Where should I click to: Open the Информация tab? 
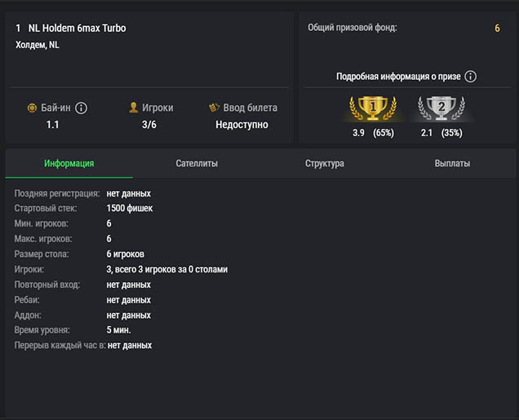[x=69, y=163]
